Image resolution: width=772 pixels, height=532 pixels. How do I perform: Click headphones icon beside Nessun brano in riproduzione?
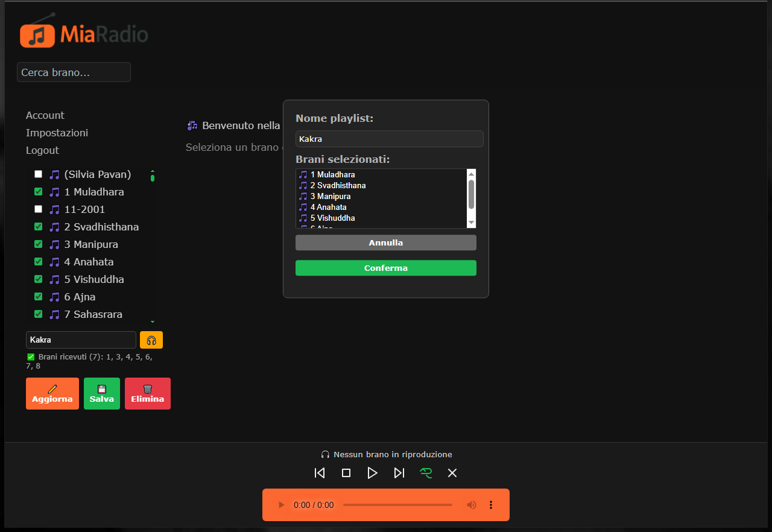point(326,455)
